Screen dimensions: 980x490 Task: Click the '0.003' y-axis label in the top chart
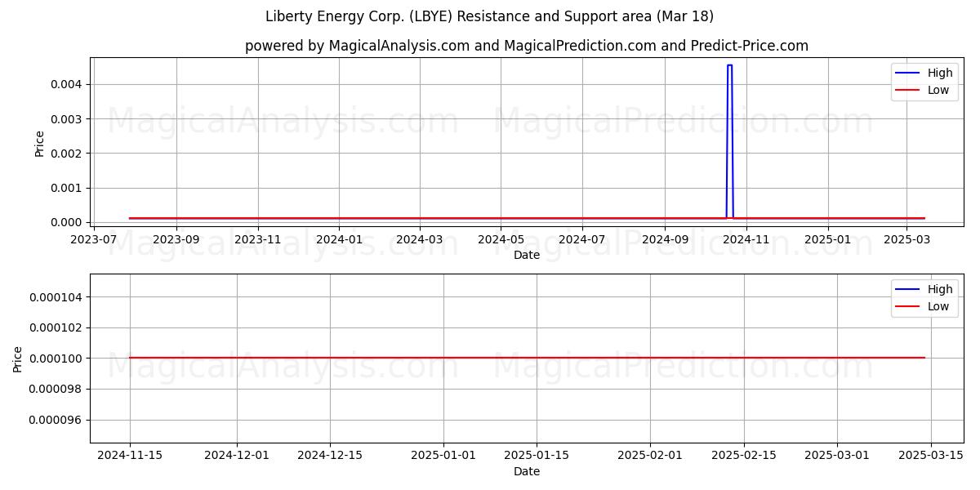66,119
